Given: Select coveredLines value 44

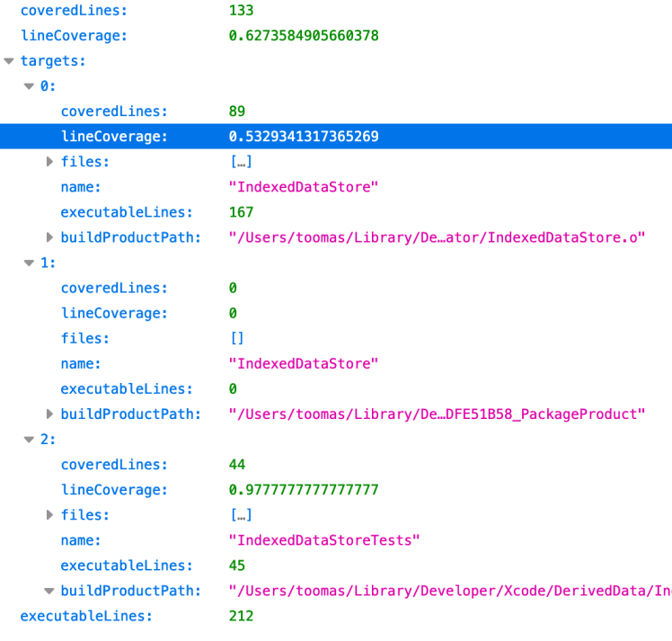Looking at the screenshot, I should pos(237,465).
